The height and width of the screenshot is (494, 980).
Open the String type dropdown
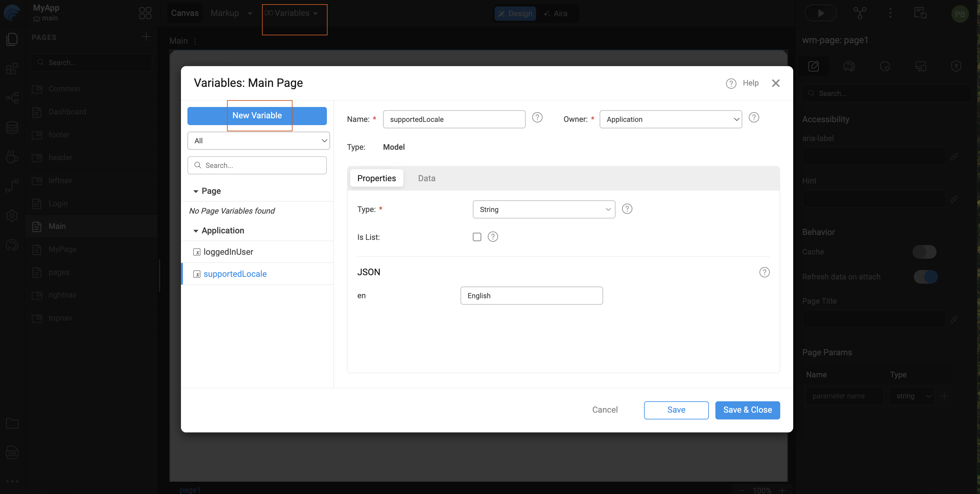[543, 209]
